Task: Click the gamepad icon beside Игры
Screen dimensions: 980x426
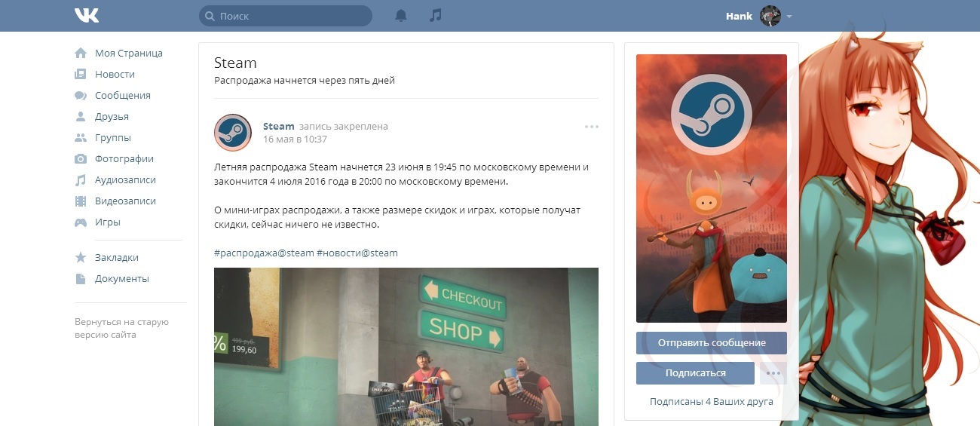Action: pyautogui.click(x=81, y=222)
